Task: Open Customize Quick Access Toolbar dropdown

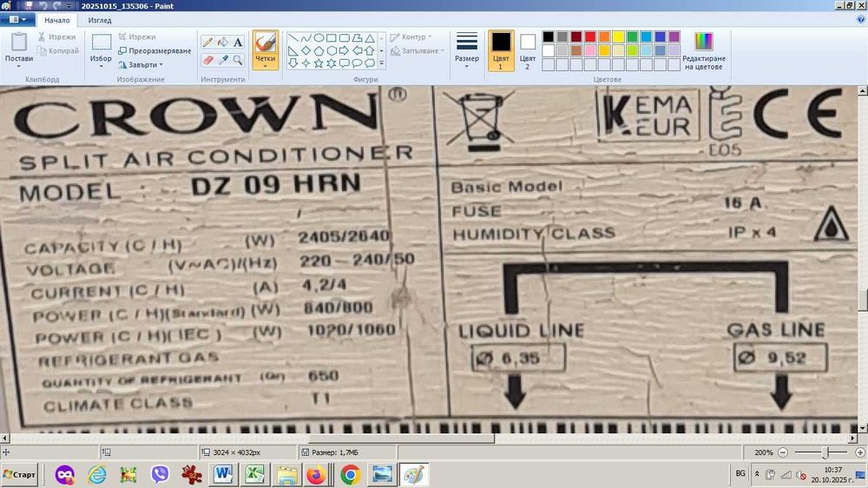Action: 69,5
